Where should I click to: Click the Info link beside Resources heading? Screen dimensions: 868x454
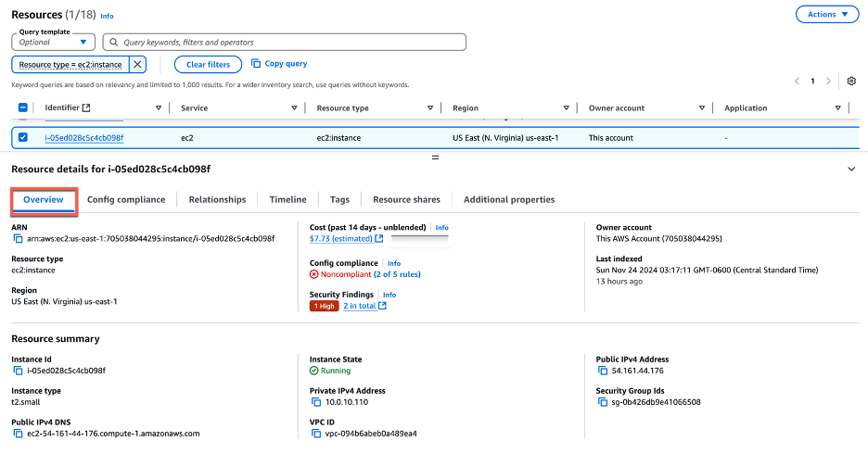(x=107, y=16)
